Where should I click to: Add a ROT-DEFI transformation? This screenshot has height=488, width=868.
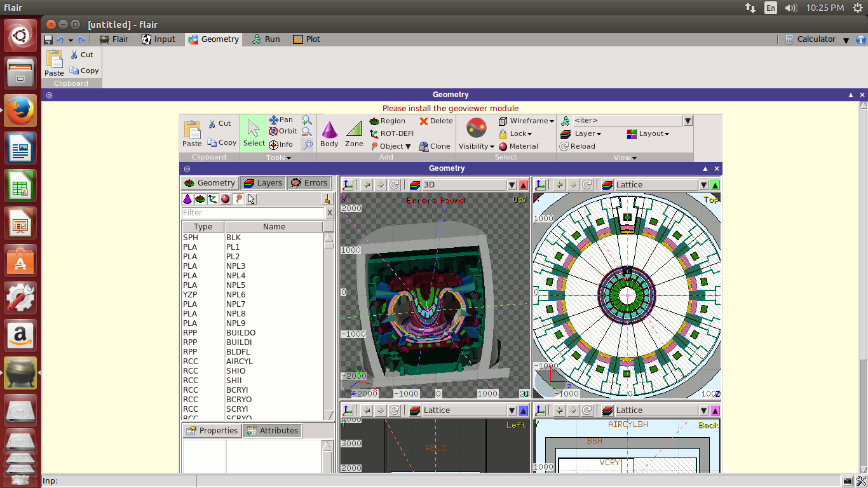pyautogui.click(x=391, y=133)
